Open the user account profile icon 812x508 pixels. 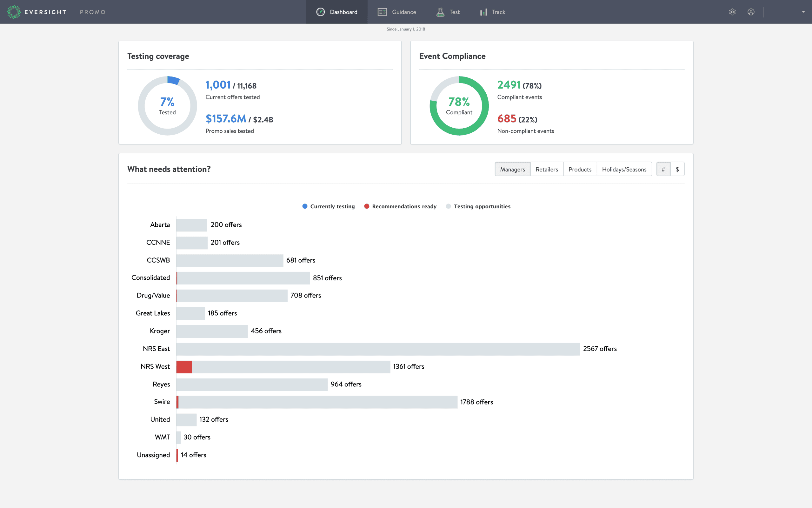751,12
